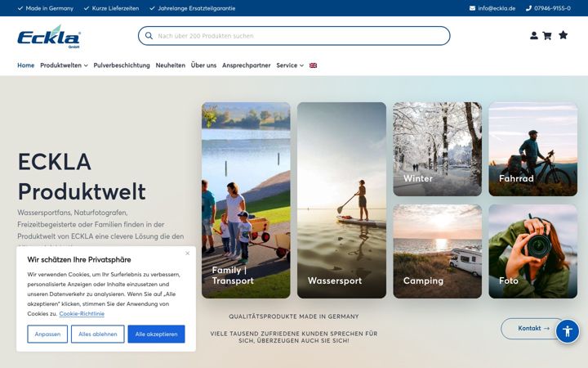Image resolution: width=588 pixels, height=368 pixels.
Task: Click the Kontakt button
Action: pyautogui.click(x=533, y=328)
